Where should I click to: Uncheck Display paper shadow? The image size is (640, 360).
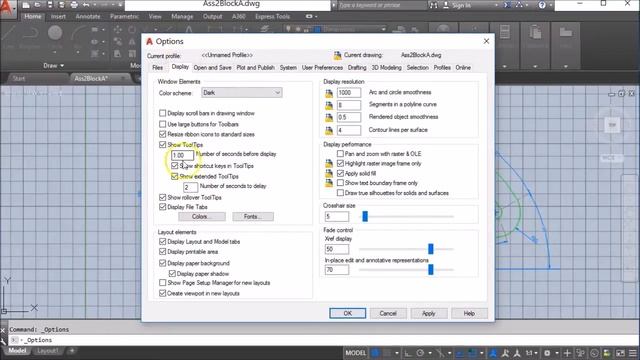pos(172,273)
